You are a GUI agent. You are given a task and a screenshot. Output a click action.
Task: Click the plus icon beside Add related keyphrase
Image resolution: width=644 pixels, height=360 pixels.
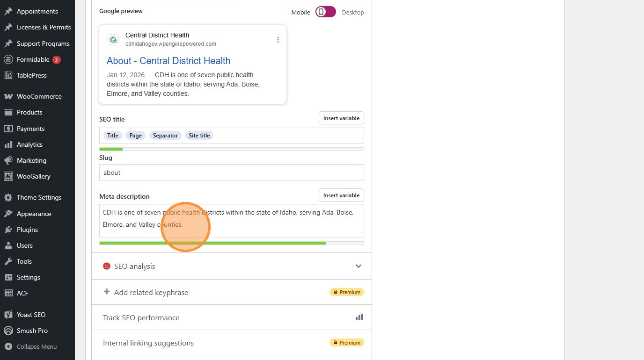pos(107,292)
